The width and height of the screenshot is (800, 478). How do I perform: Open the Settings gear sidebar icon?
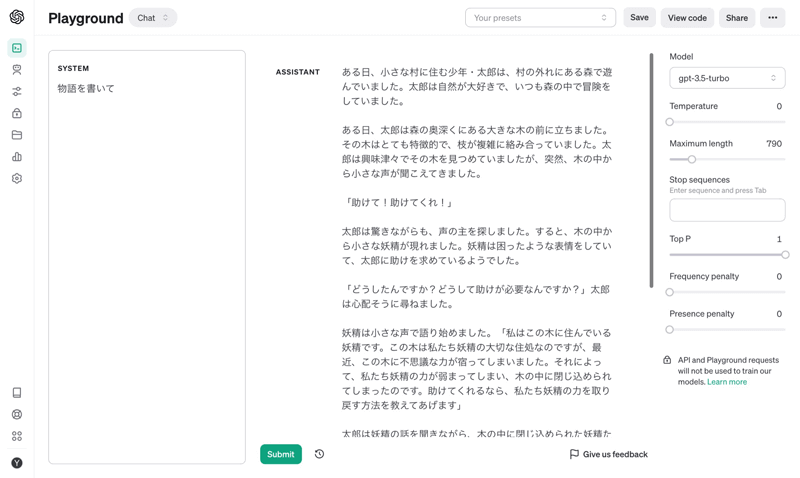click(x=17, y=179)
